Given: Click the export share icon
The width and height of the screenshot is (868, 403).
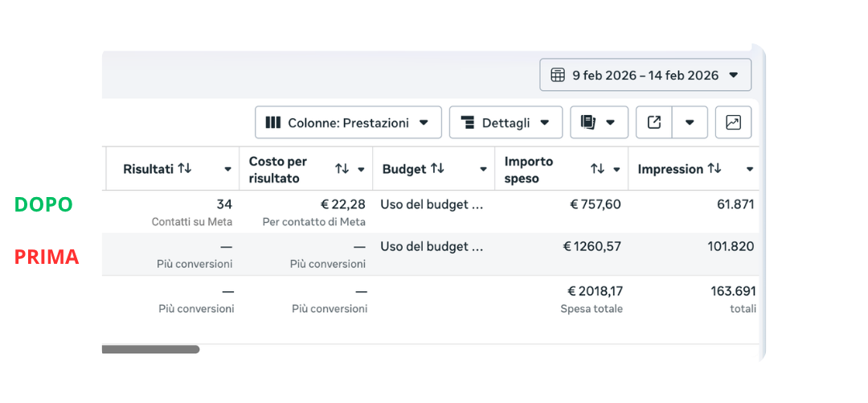Looking at the screenshot, I should [x=653, y=122].
